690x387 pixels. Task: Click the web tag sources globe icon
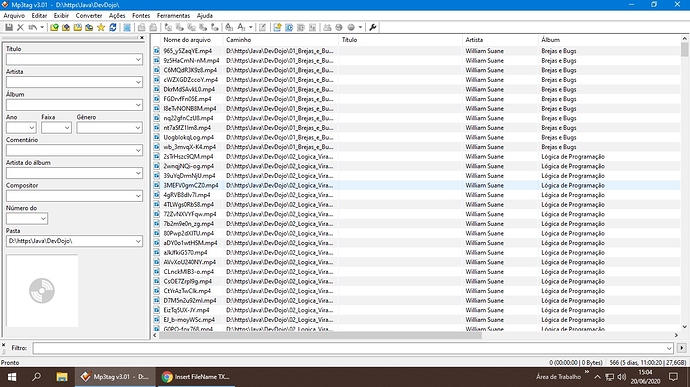(351, 27)
